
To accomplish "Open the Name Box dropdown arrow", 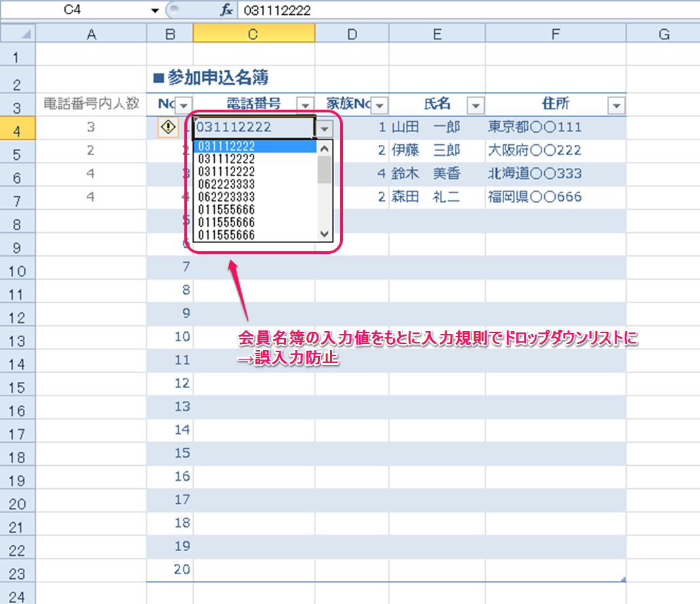I will 155,10.
